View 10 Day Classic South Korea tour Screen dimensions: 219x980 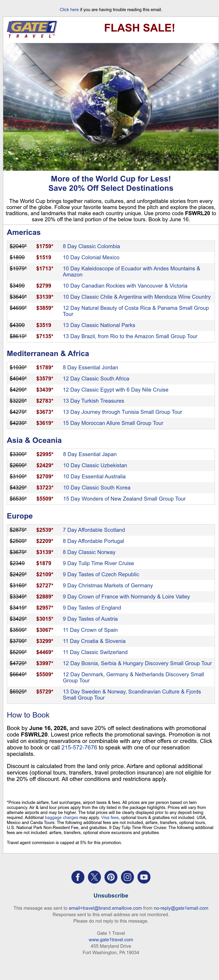point(97,487)
